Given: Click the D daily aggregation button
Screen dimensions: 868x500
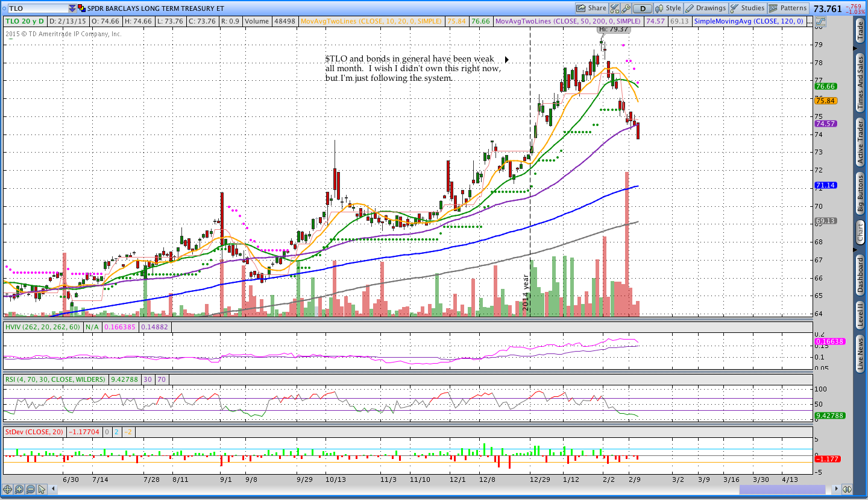Looking at the screenshot, I should coord(643,8).
